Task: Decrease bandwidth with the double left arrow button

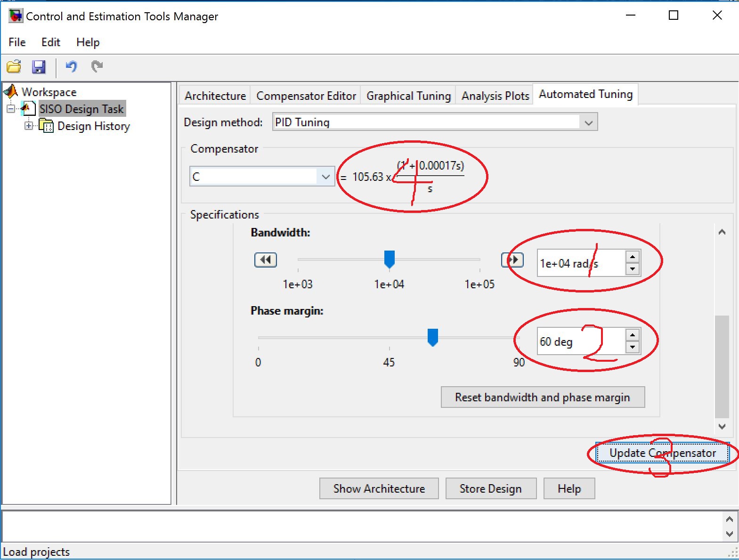Action: click(x=266, y=260)
